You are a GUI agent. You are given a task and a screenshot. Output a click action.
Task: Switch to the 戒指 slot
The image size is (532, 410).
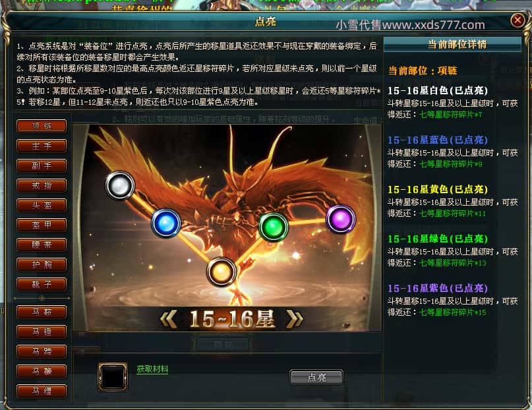(x=42, y=185)
